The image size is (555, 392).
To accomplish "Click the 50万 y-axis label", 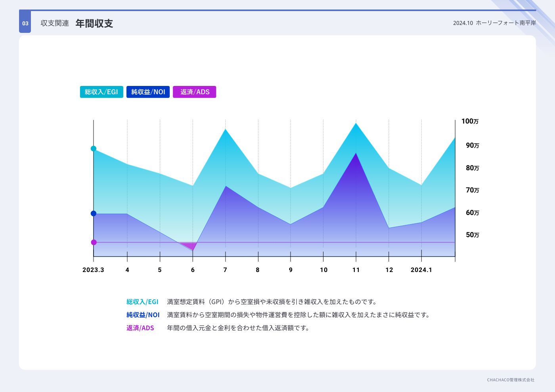I will click(x=472, y=235).
